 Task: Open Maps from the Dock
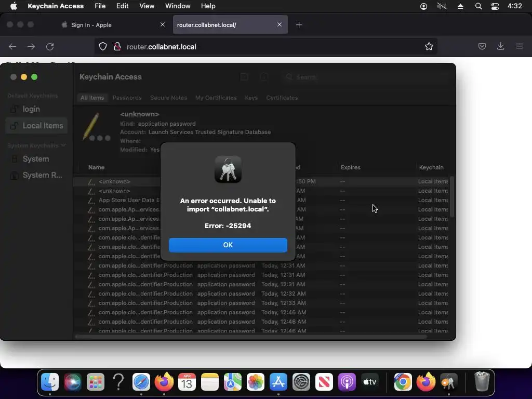232,382
